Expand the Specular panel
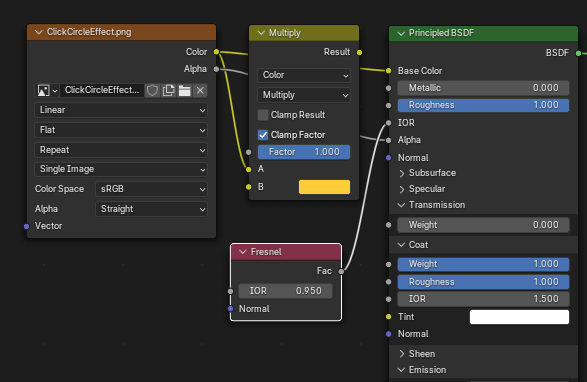Image resolution: width=587 pixels, height=382 pixels. tap(402, 189)
